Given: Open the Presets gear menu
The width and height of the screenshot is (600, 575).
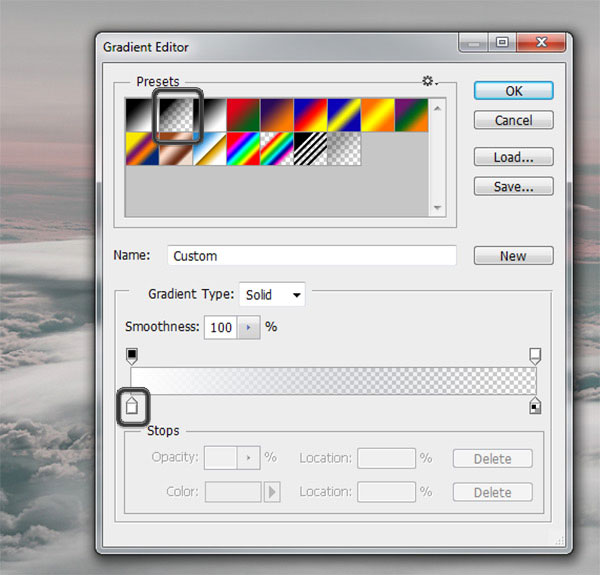Looking at the screenshot, I should coord(429,81).
